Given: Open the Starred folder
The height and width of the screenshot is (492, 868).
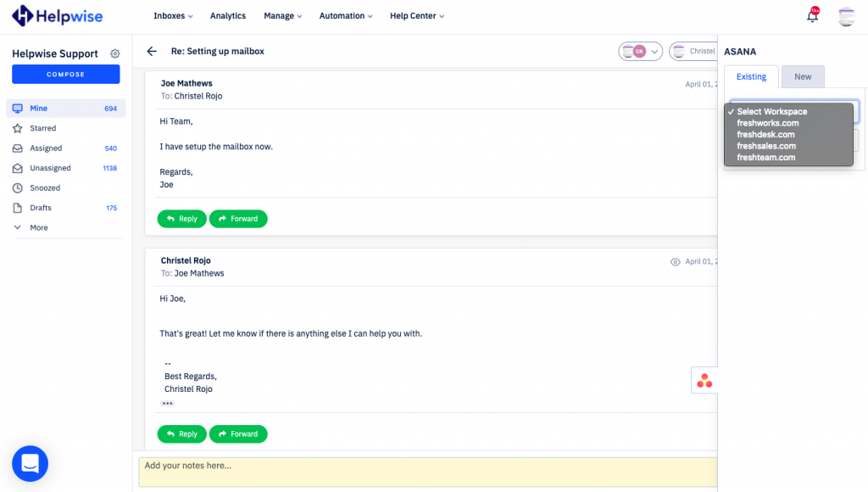Looking at the screenshot, I should click(42, 128).
